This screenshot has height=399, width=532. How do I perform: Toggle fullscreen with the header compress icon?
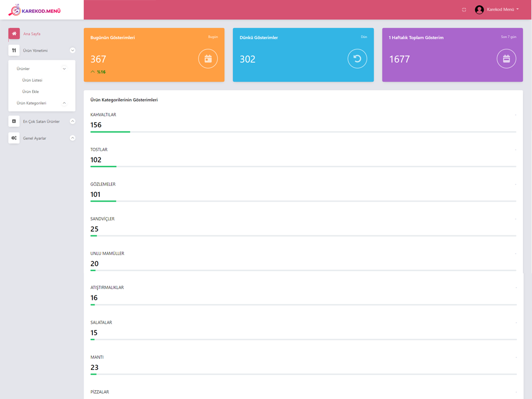tap(464, 10)
